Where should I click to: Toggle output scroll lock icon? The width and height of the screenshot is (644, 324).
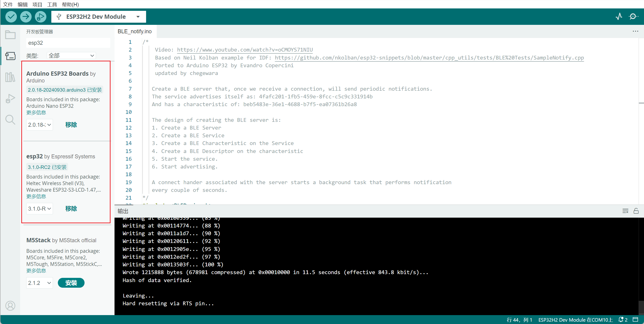pyautogui.click(x=636, y=211)
